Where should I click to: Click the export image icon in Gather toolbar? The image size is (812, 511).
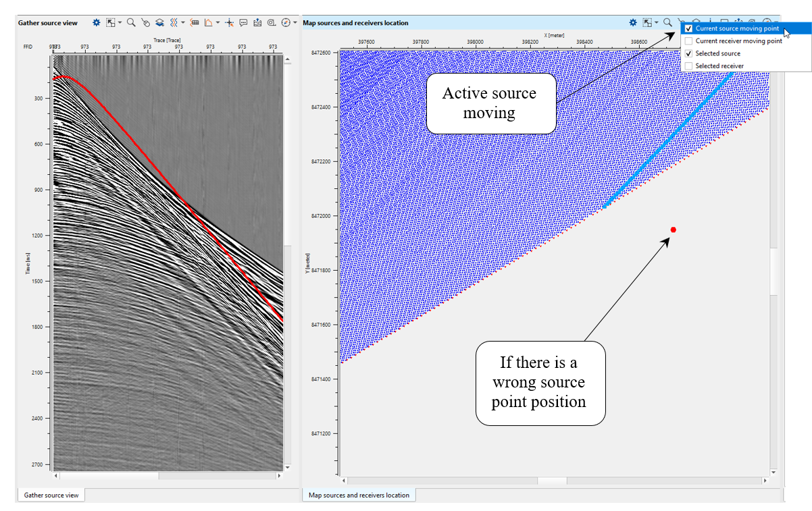[x=257, y=22]
